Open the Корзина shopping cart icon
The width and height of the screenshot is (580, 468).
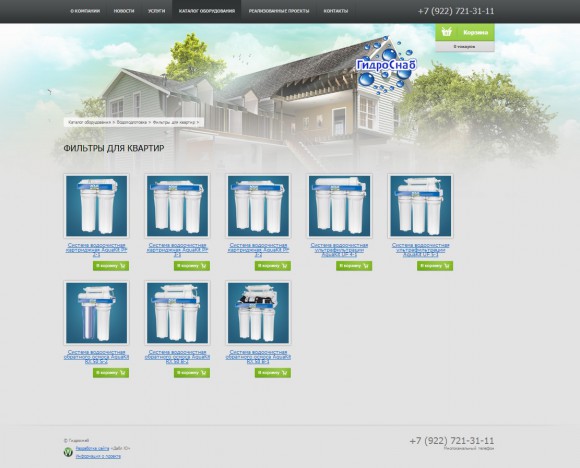click(447, 32)
